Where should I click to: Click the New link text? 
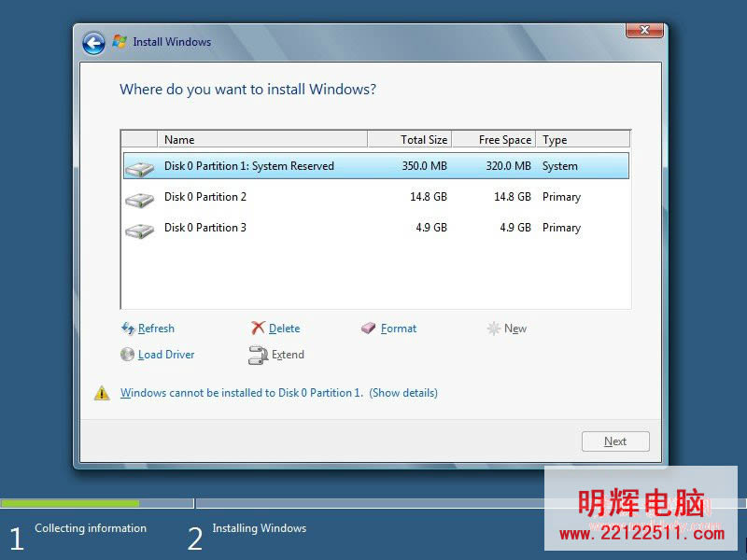click(515, 329)
